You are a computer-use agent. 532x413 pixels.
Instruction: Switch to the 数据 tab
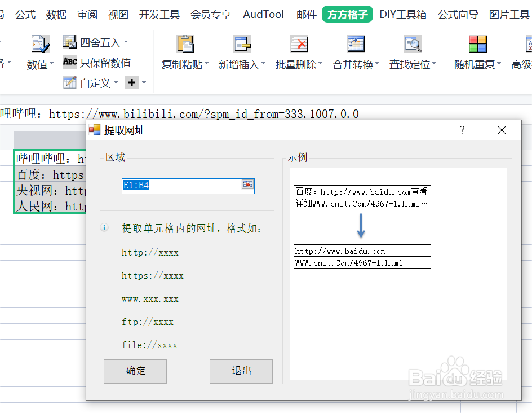tap(56, 15)
